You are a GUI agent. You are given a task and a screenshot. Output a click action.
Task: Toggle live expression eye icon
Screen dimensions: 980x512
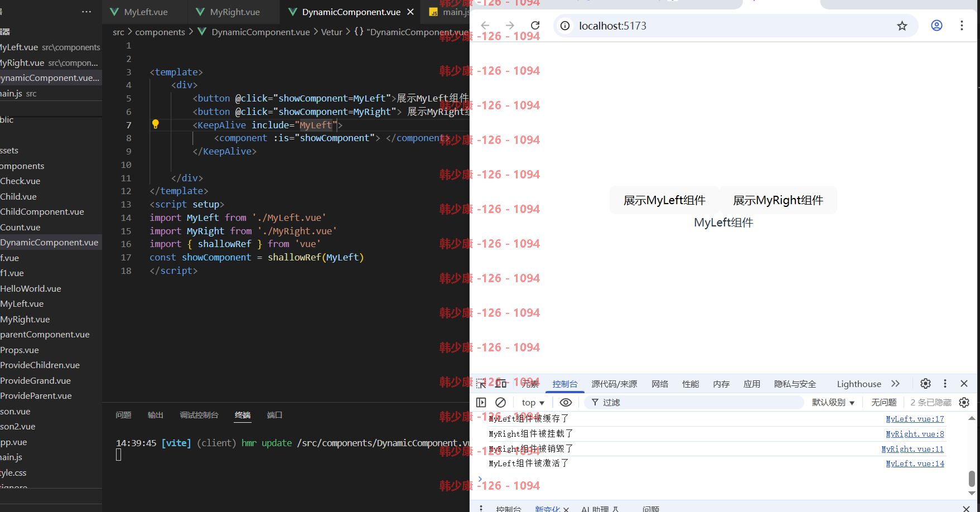(566, 402)
